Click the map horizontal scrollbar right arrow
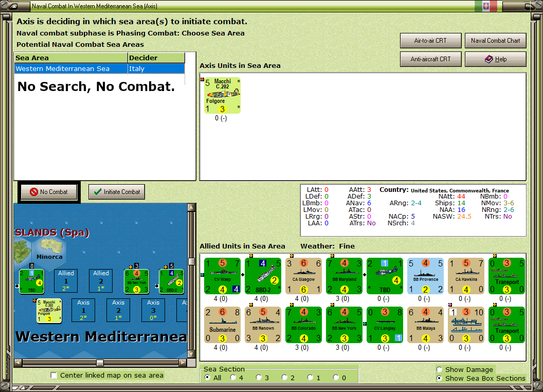Screen dimensions: 543x392 click(183, 363)
